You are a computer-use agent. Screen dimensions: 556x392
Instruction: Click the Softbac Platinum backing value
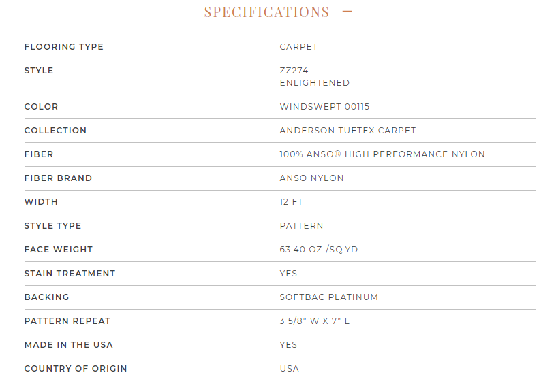pos(328,297)
